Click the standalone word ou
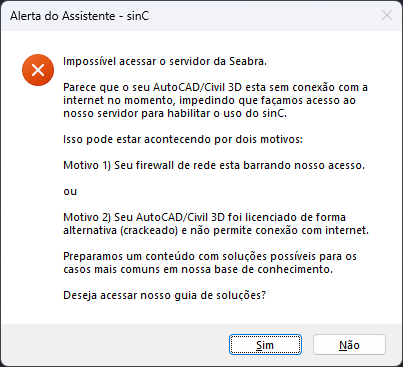The width and height of the screenshot is (403, 367). click(70, 192)
